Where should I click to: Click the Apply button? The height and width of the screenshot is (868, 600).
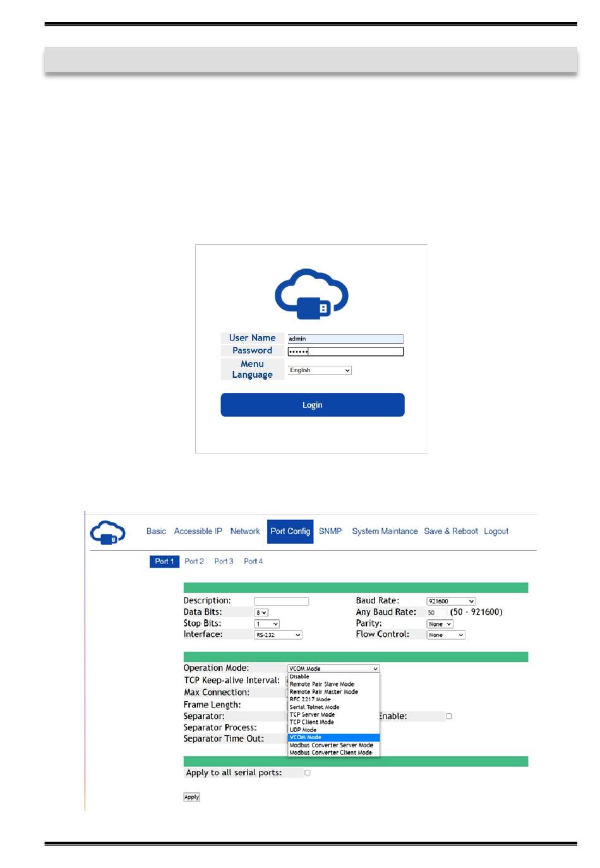click(x=191, y=797)
